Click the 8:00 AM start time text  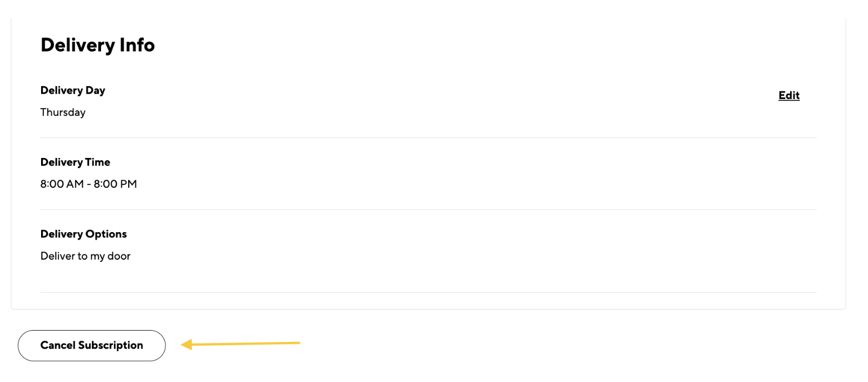[62, 184]
